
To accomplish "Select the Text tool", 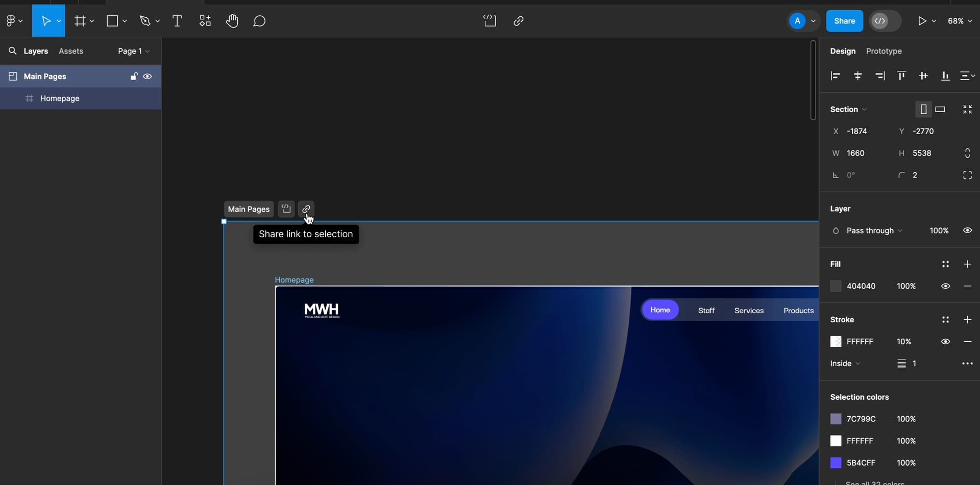I will (x=177, y=21).
